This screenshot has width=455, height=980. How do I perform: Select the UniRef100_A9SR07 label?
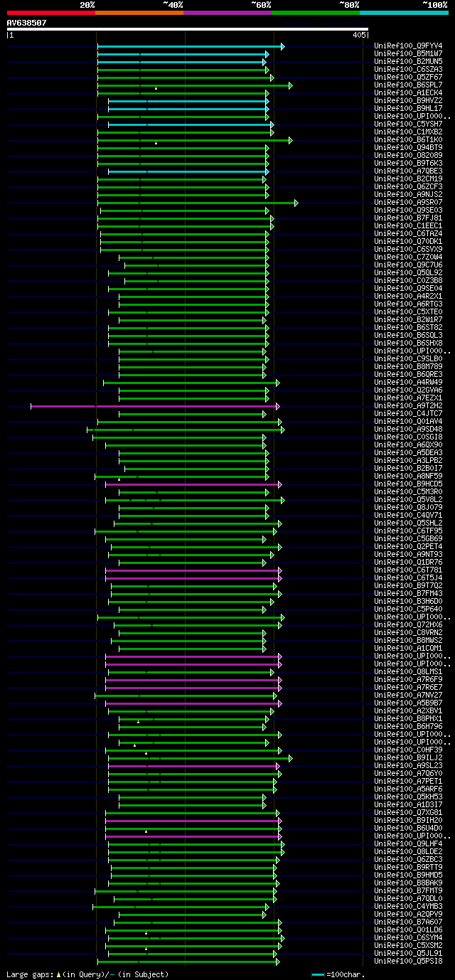point(408,203)
